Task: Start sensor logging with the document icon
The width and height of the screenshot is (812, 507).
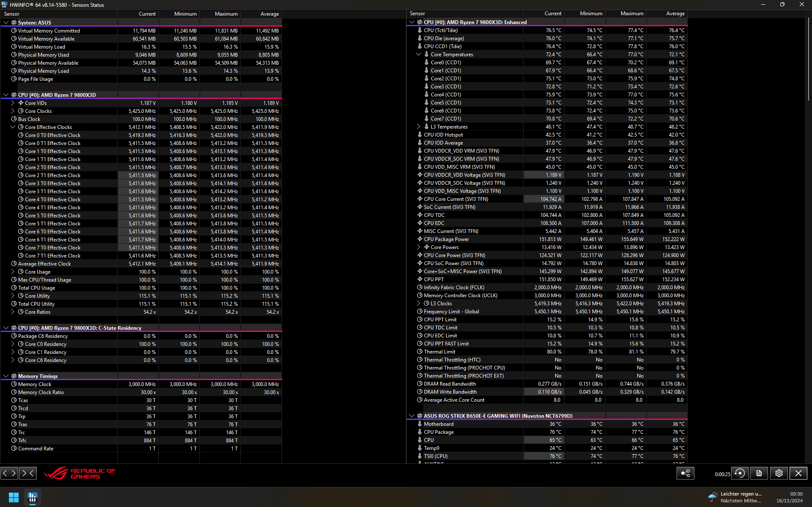Action: tap(759, 473)
